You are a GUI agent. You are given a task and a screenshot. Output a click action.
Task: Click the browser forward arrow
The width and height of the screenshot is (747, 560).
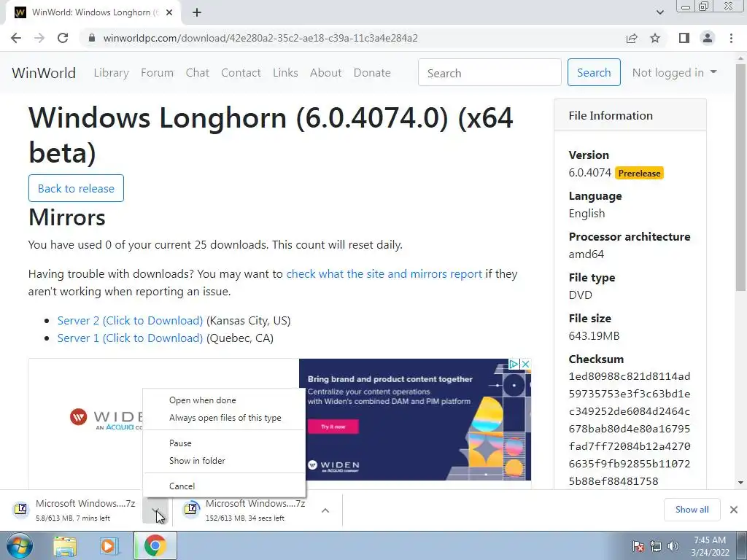[39, 38]
